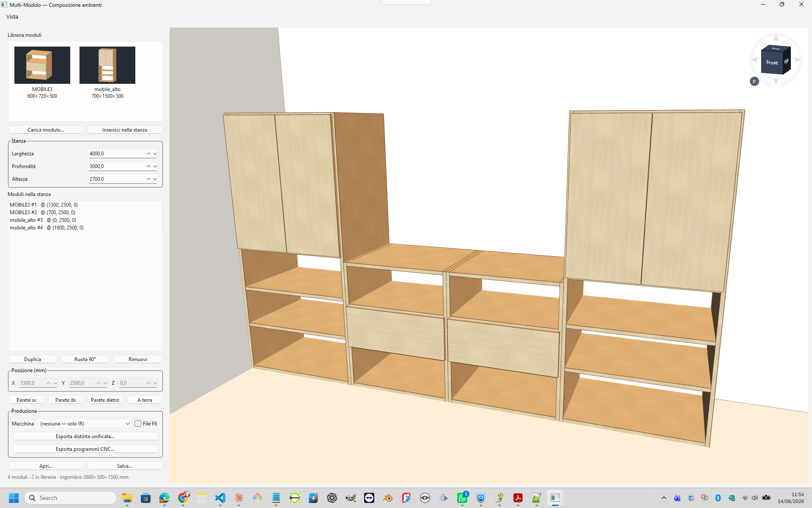Show hidden system tray icons chevron
The width and height of the screenshot is (812, 508).
point(664,498)
